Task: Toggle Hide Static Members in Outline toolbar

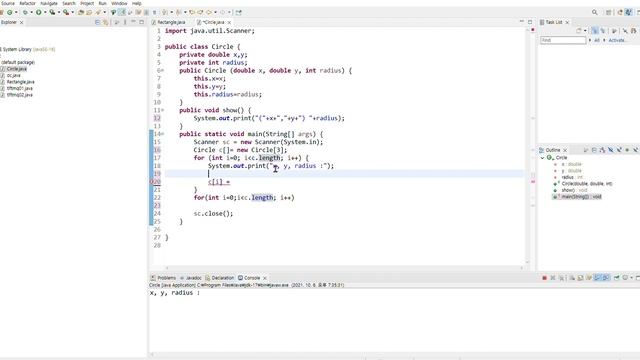Action: coord(619,150)
